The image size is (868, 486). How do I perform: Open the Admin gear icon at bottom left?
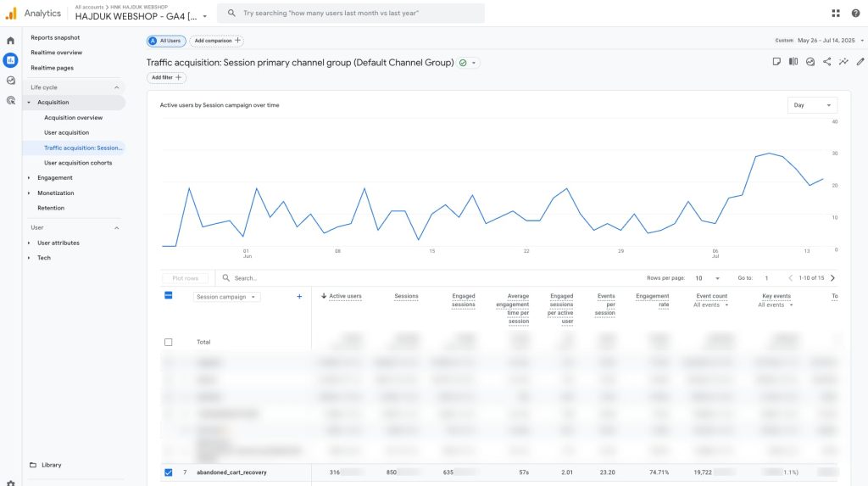coord(10,483)
